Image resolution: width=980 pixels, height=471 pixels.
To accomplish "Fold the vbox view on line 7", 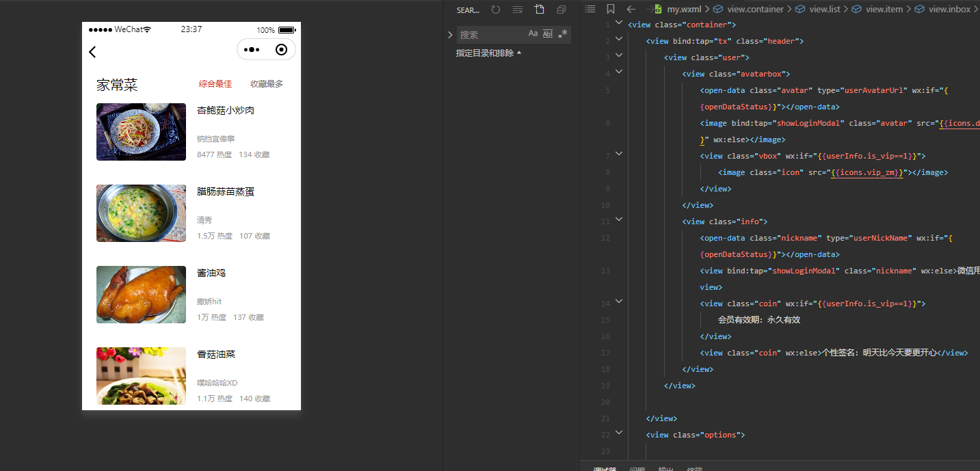I will click(619, 153).
